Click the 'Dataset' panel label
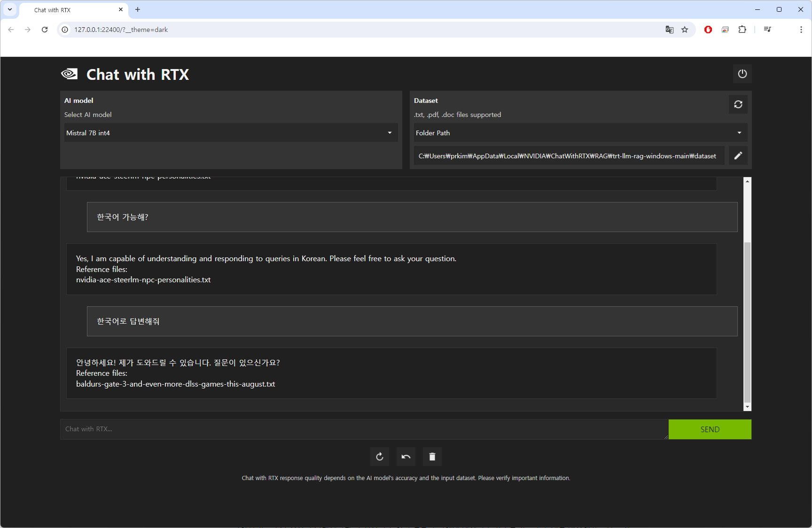Screen dimensions: 812x528 (426, 101)
